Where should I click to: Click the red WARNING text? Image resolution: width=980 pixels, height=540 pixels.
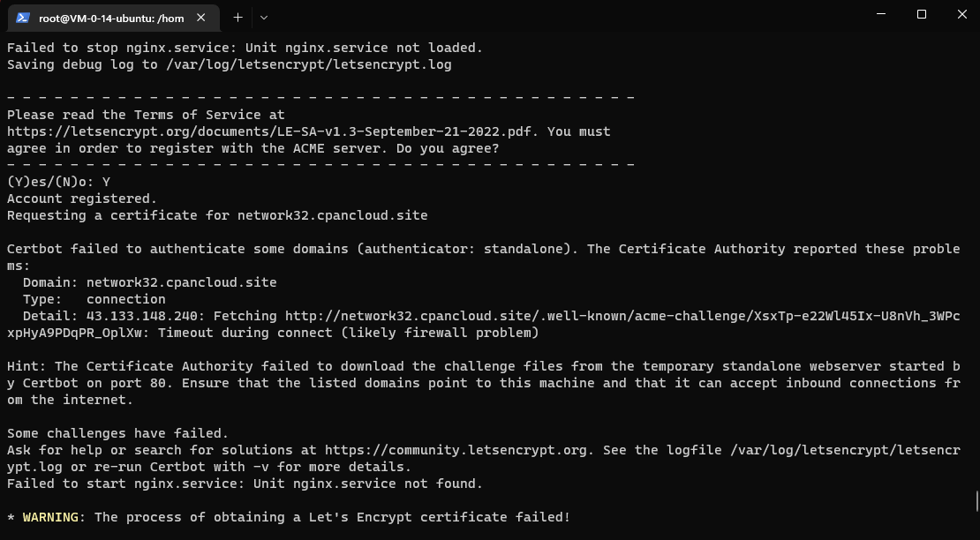pos(53,516)
